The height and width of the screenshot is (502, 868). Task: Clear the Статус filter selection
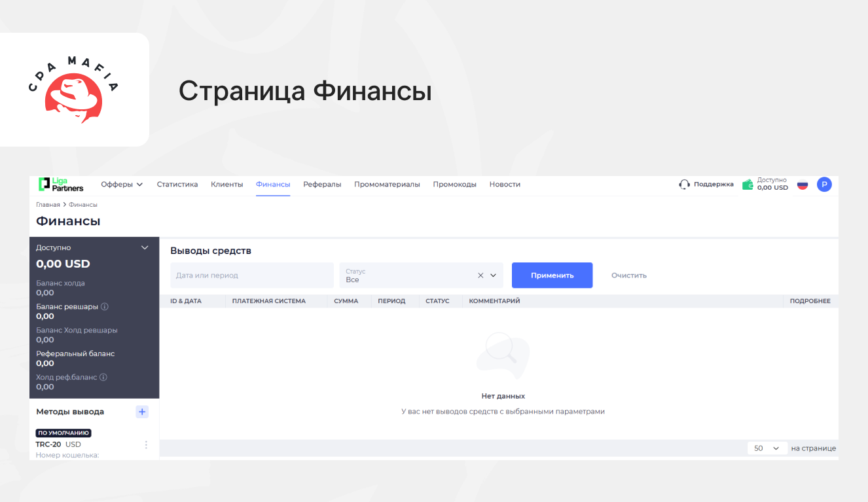pyautogui.click(x=480, y=276)
